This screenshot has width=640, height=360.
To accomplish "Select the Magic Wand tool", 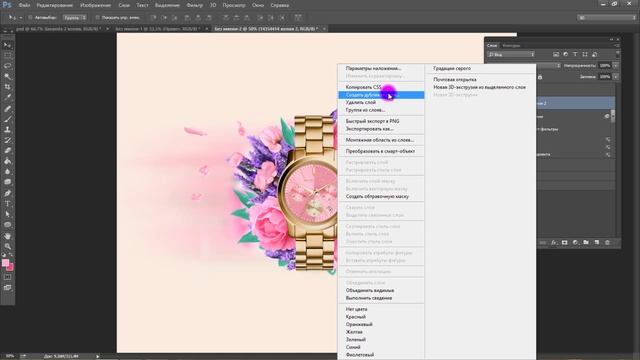I will [x=7, y=76].
